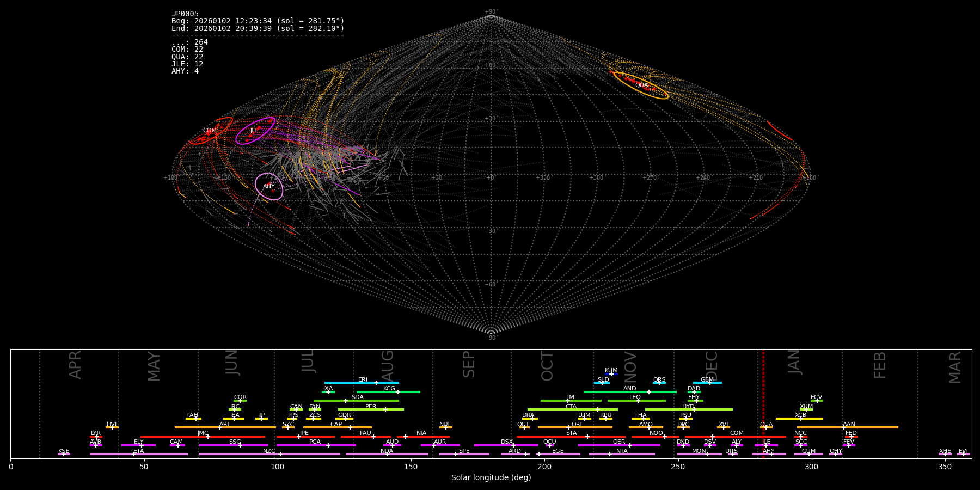Click the 'AHY: 4' legend entry
Viewport: 980px width, 490px height.
185,71
